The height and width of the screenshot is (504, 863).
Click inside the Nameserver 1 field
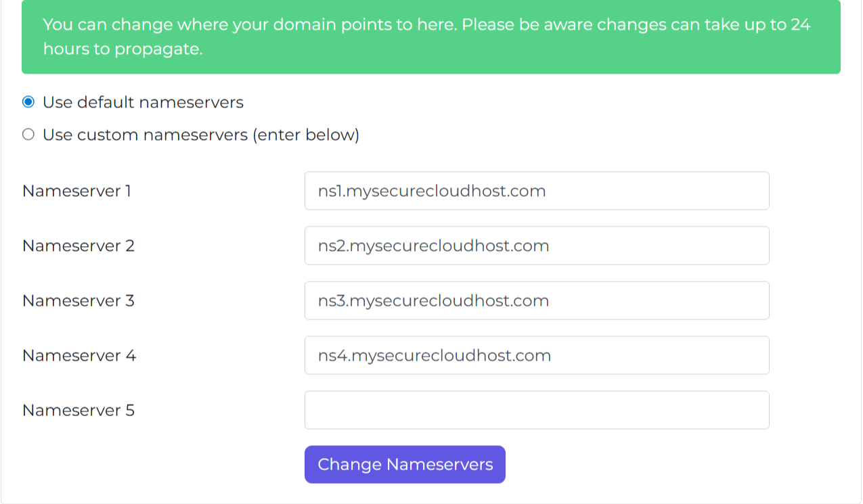click(537, 191)
